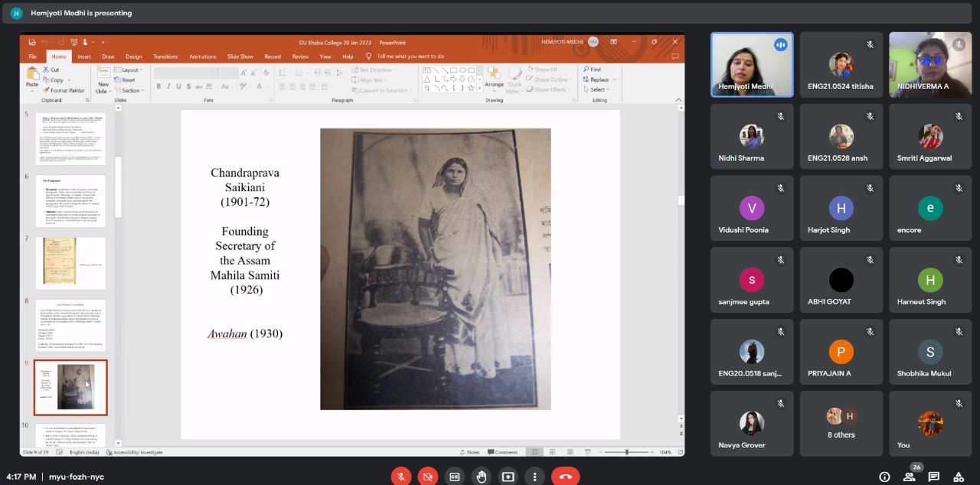Open the activities icon
The height and width of the screenshot is (485, 980).
click(x=958, y=477)
